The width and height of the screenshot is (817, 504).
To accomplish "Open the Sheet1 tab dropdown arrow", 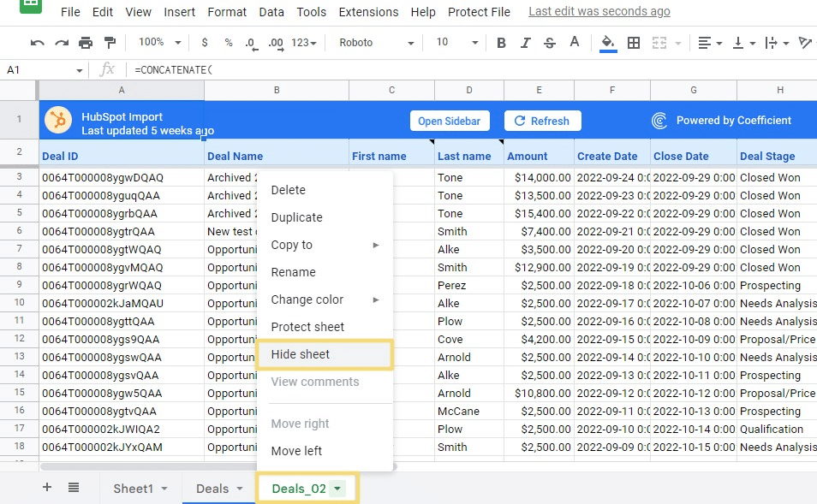I will pos(164,489).
